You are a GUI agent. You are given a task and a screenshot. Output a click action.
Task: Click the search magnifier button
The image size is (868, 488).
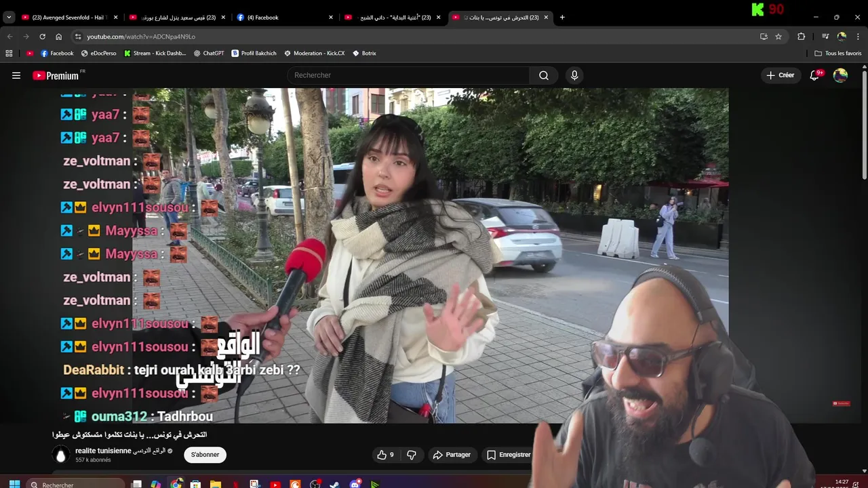544,75
